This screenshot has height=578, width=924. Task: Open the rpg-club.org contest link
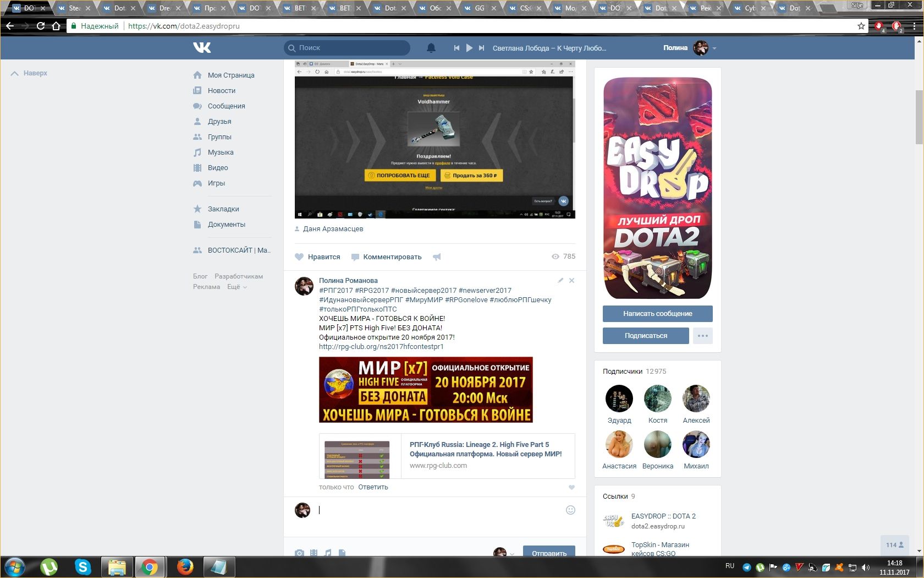[381, 347]
